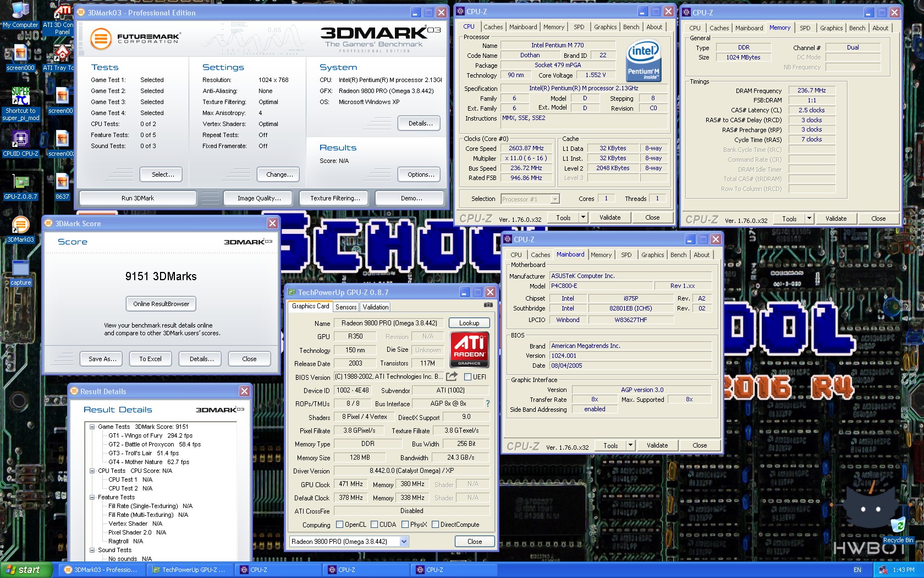Open the Processor #1 selection dropdown
The width and height of the screenshot is (924, 578).
(555, 199)
